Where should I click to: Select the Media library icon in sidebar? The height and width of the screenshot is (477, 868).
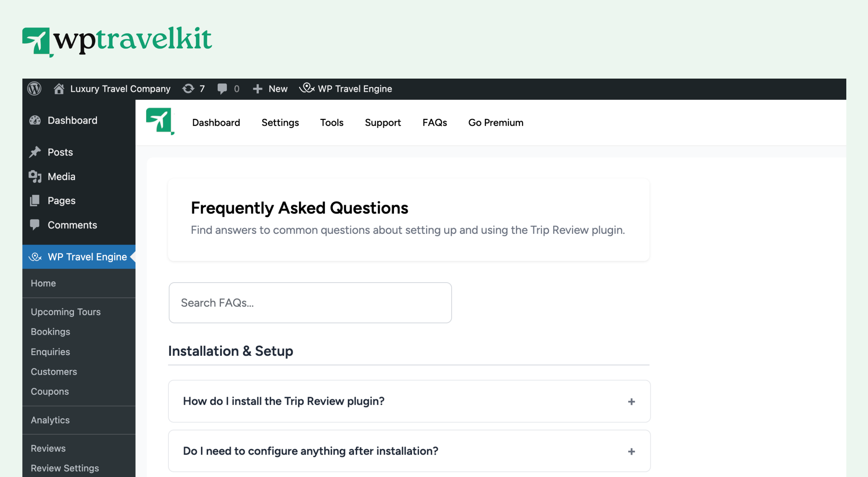coord(35,176)
